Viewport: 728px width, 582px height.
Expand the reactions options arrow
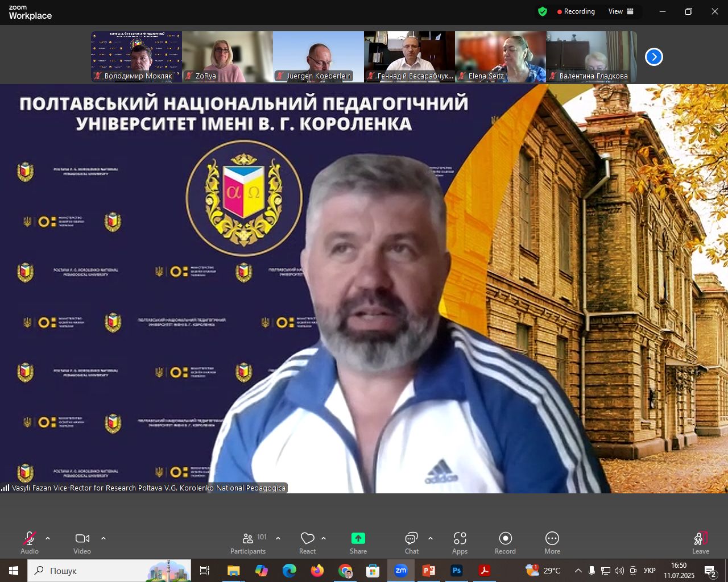coord(324,538)
